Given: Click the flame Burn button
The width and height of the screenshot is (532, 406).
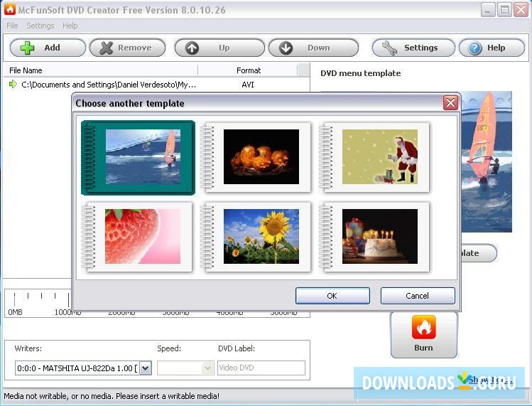Looking at the screenshot, I should (424, 335).
